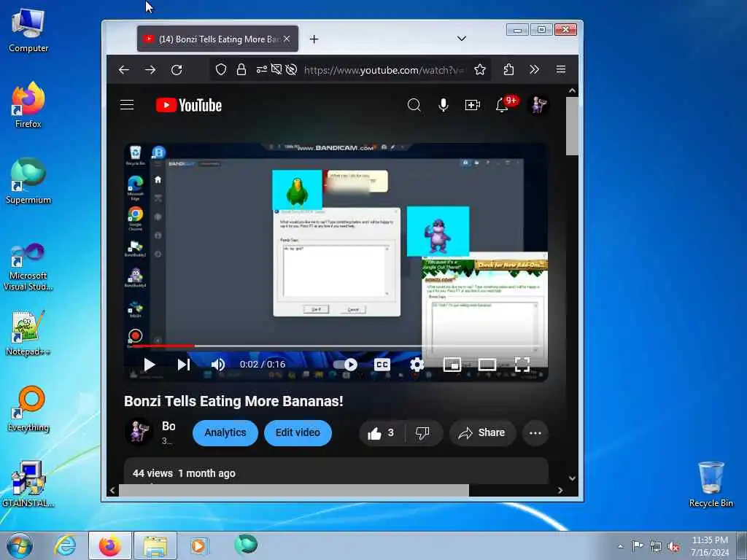
Task: Reload the current page
Action: (177, 70)
